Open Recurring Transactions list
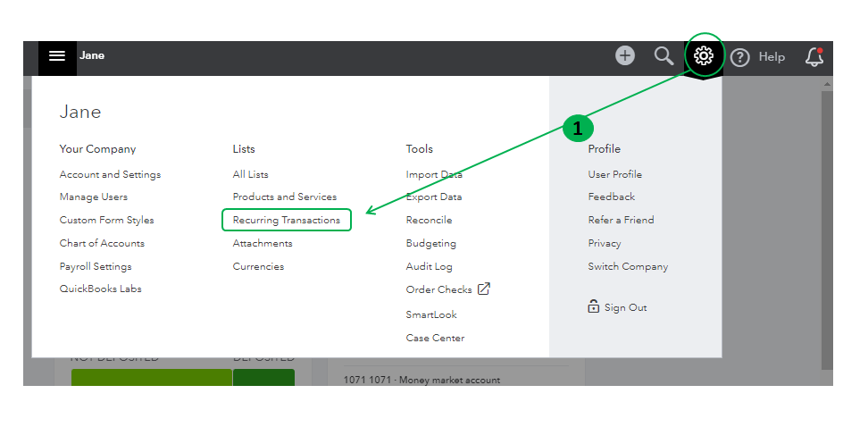The width and height of the screenshot is (868, 427). 287,220
